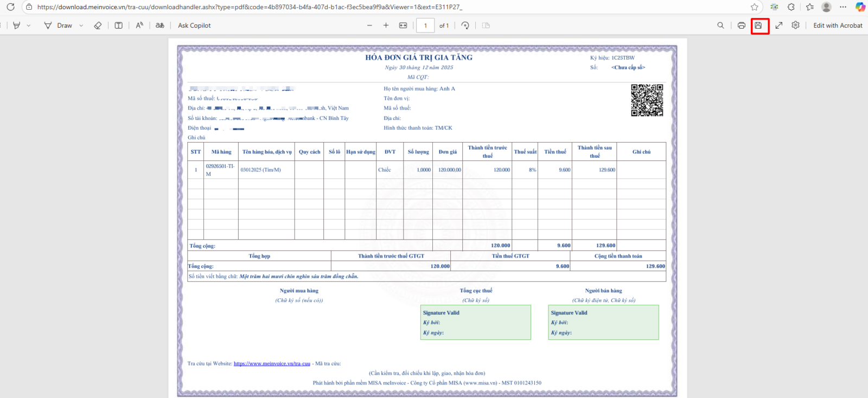The image size is (868, 398).
Task: Zoom out with the minus icon
Action: point(369,25)
